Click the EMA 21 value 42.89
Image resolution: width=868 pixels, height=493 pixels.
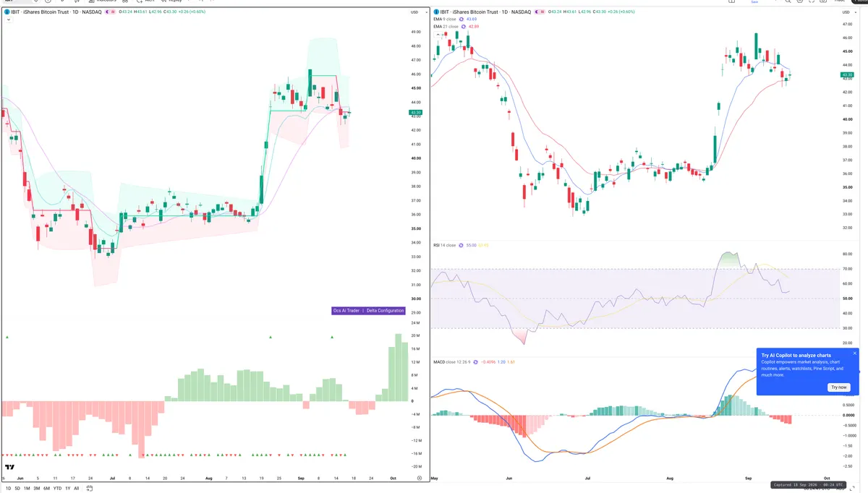point(474,27)
